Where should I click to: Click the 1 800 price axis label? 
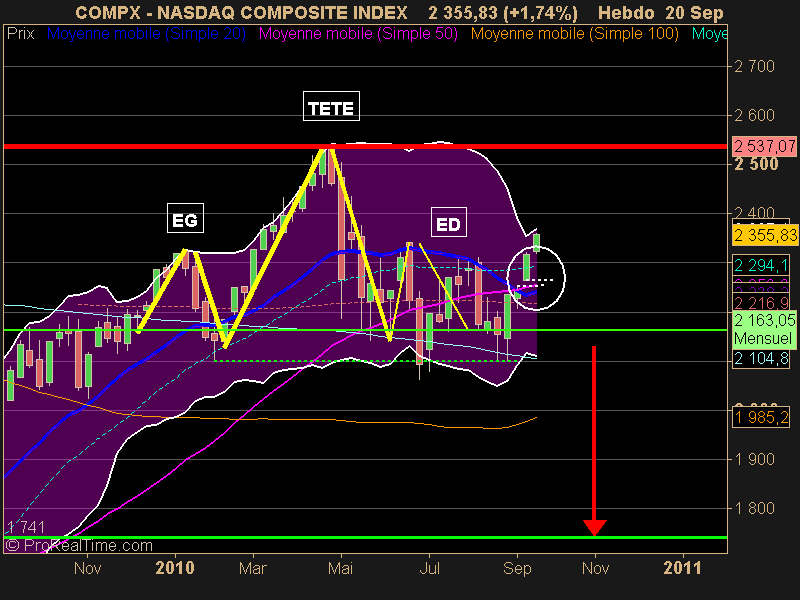[x=754, y=508]
